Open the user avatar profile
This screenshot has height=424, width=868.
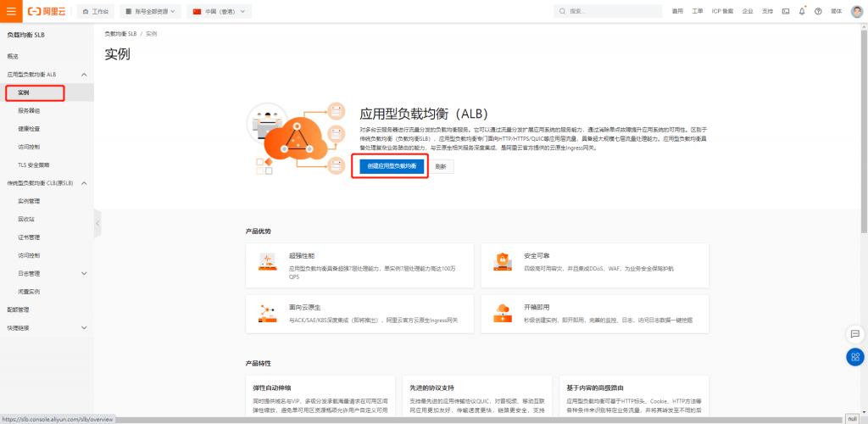[857, 11]
